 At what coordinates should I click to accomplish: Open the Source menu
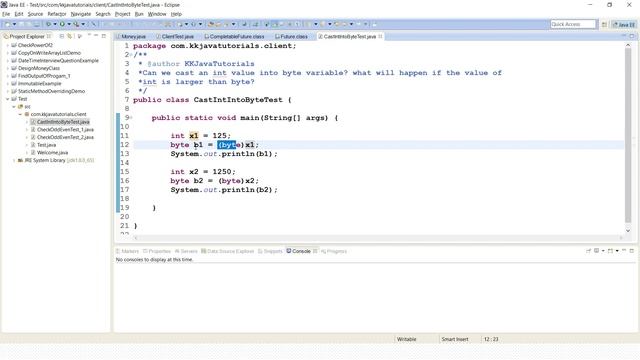pos(35,14)
